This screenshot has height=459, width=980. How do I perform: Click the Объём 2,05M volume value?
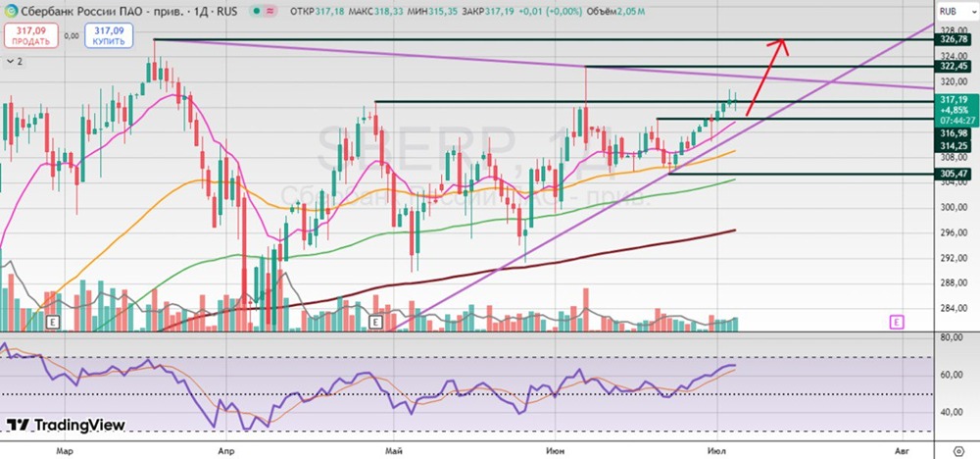pos(616,11)
